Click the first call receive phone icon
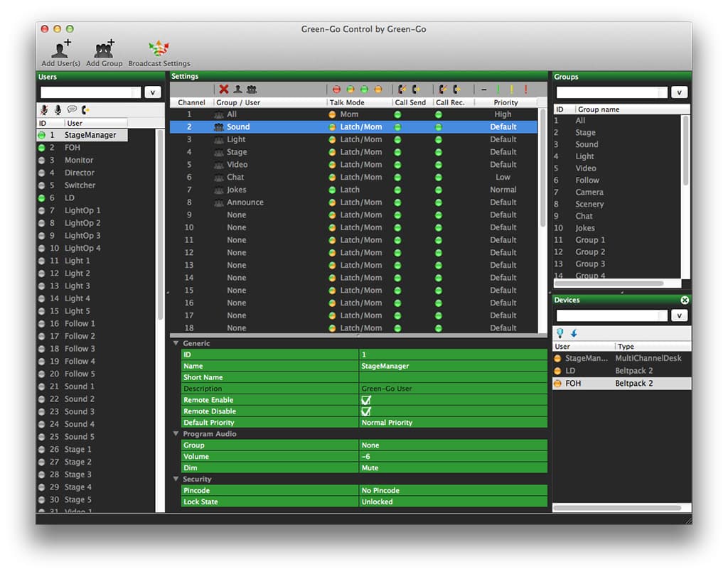 [x=444, y=89]
